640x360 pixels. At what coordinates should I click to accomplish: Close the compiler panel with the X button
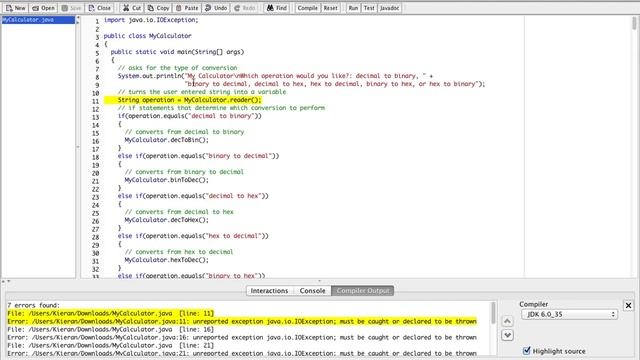(628, 305)
